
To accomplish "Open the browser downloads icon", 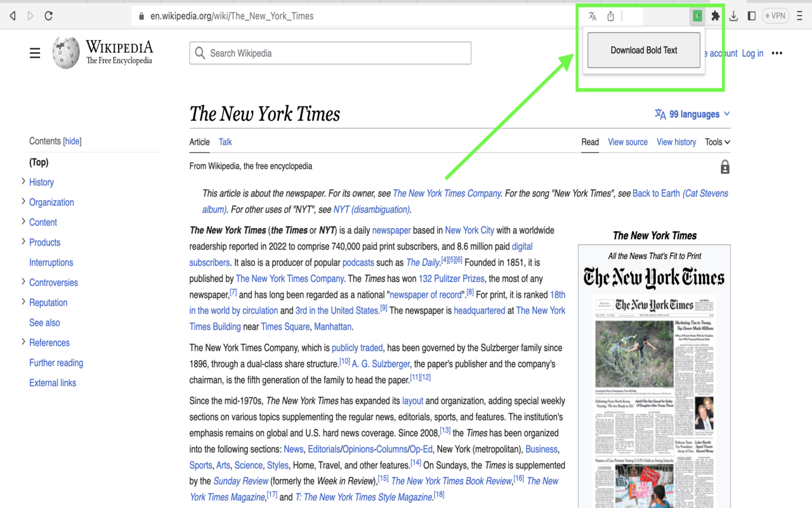I will tap(733, 16).
